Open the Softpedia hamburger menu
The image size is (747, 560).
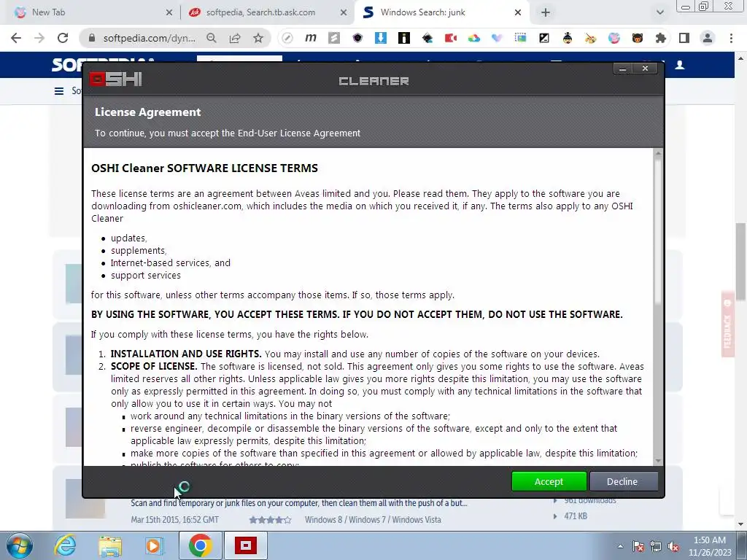(x=59, y=91)
